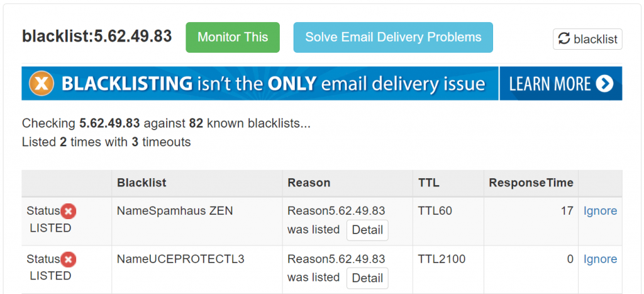Click the orange X icon in banner

(x=41, y=84)
